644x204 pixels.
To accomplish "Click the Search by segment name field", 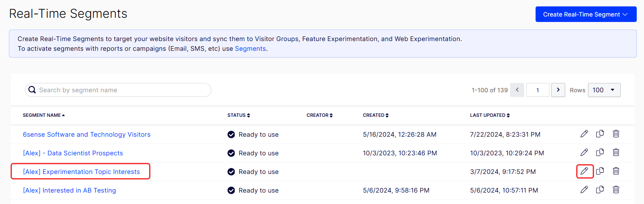I will coord(118,90).
